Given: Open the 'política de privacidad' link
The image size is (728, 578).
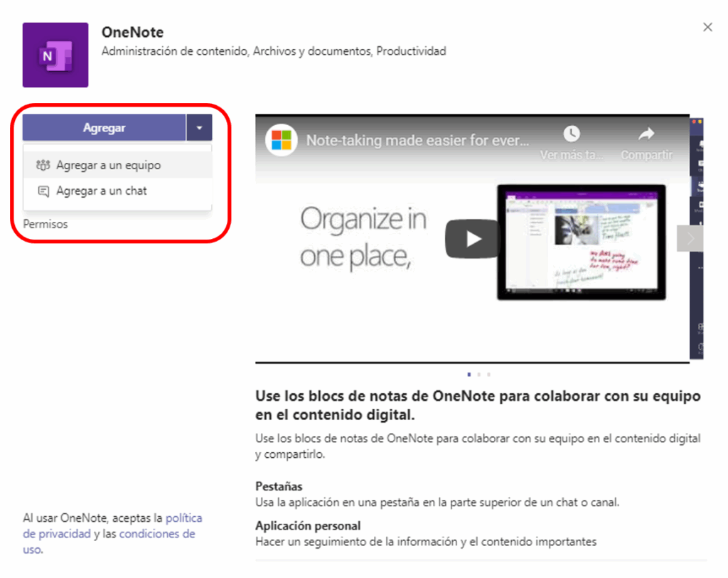Looking at the screenshot, I should (x=183, y=518).
